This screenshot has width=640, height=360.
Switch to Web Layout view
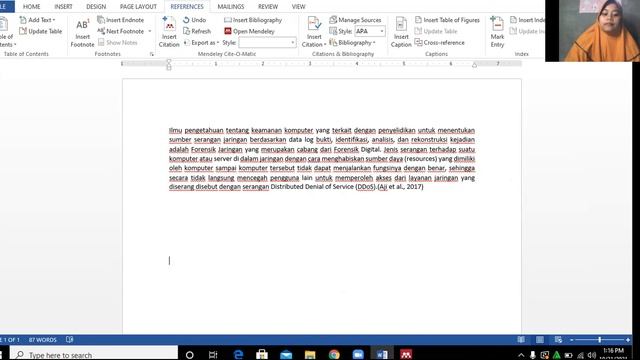coord(558,340)
